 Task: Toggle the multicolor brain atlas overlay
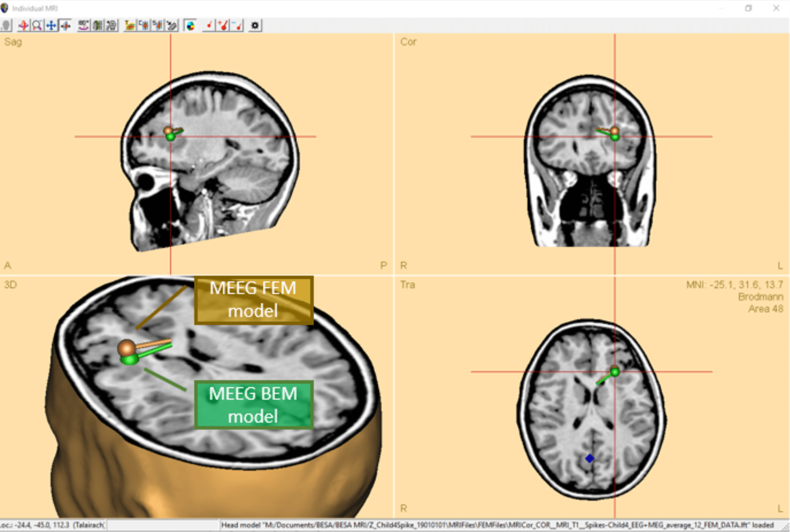[190, 26]
